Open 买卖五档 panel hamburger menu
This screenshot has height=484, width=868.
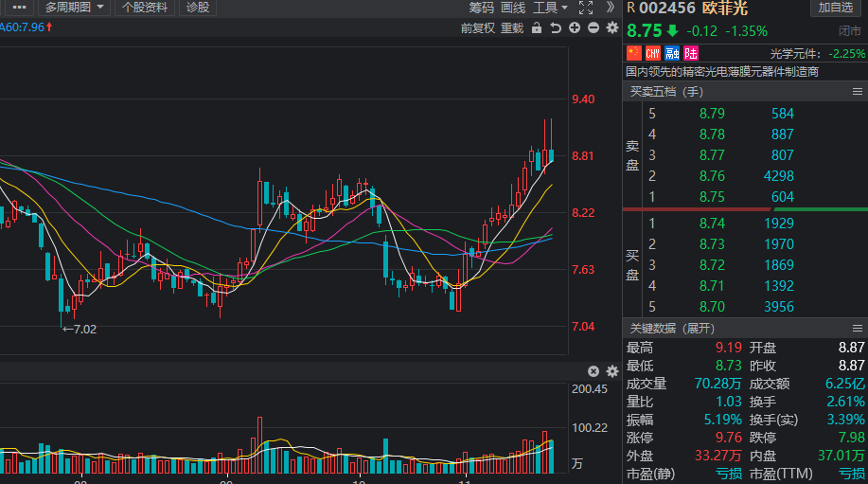(857, 92)
